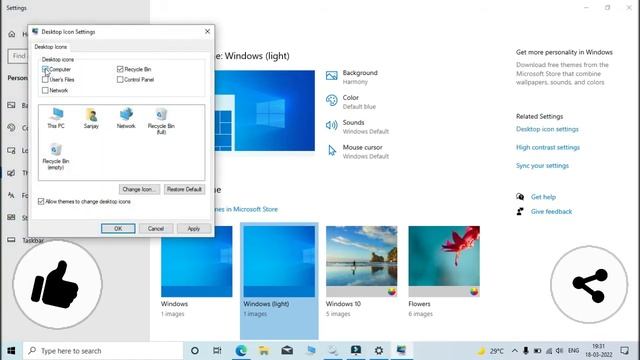Click the Get help icon
Screen dimensions: 640x360
(x=520, y=197)
